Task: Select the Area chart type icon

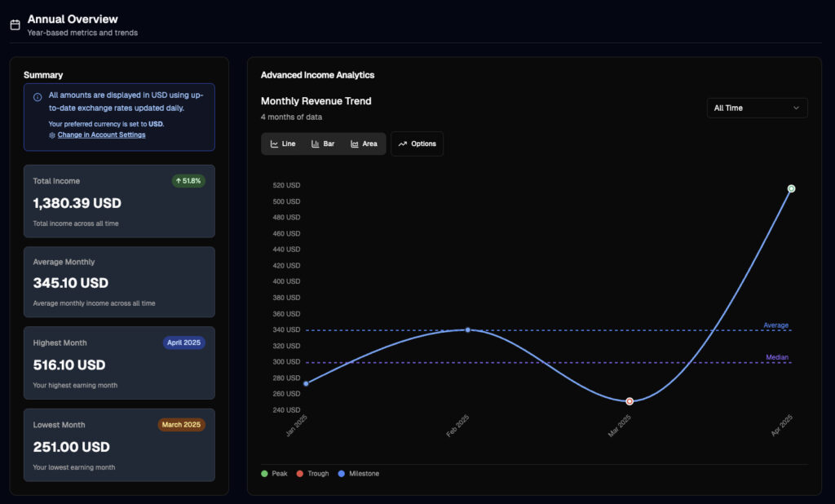Action: tap(354, 144)
